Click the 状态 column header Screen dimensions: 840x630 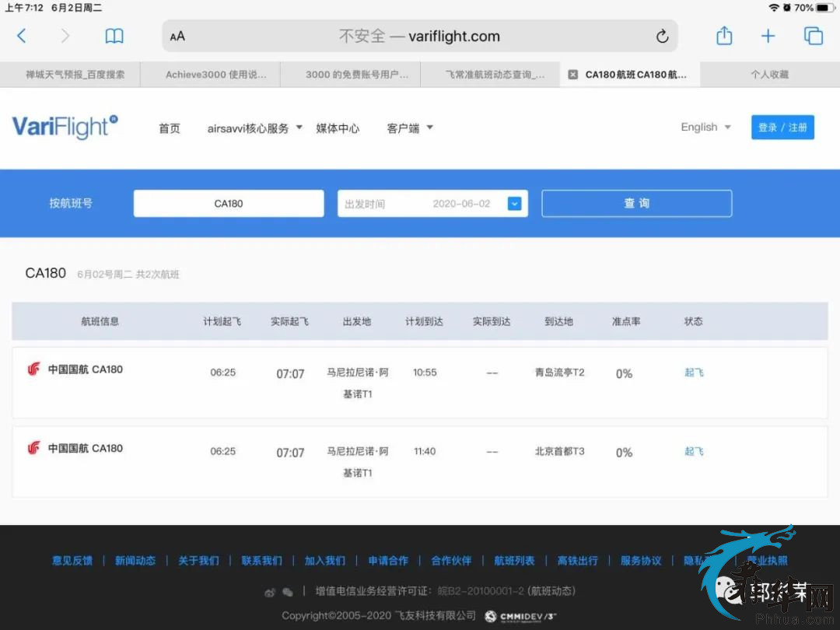pyautogui.click(x=693, y=321)
